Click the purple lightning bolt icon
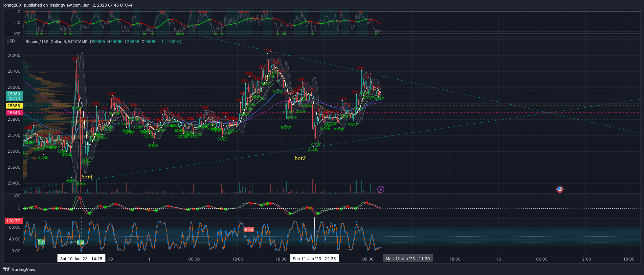Viewport: 644px width, 275px height. pyautogui.click(x=381, y=189)
